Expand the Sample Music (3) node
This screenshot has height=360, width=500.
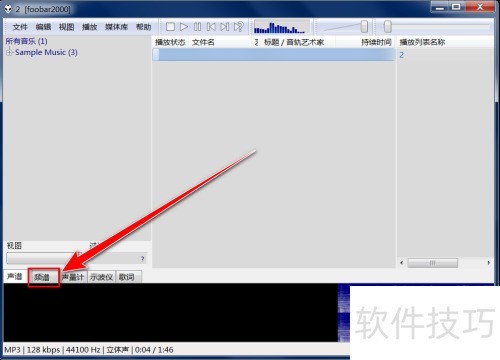[x=9, y=52]
